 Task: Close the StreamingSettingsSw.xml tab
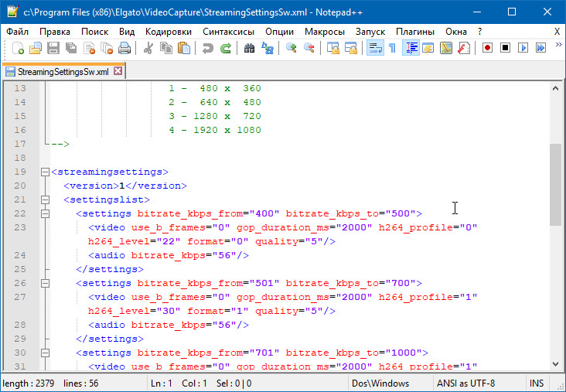tap(118, 71)
